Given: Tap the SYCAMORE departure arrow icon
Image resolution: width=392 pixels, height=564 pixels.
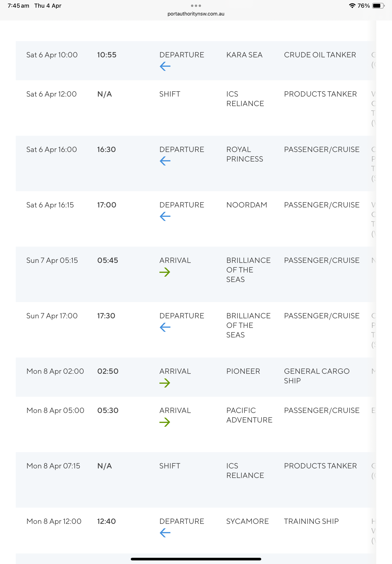Looking at the screenshot, I should (x=165, y=533).
